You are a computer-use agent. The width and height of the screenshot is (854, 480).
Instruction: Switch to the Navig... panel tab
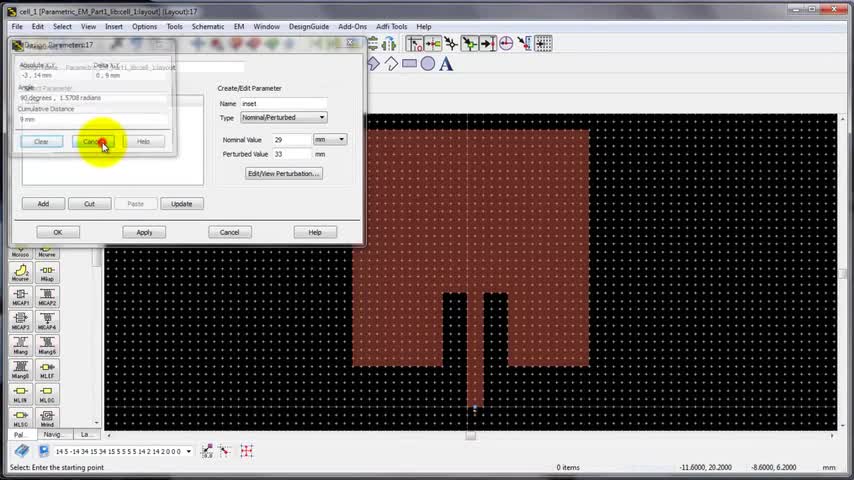[53, 434]
